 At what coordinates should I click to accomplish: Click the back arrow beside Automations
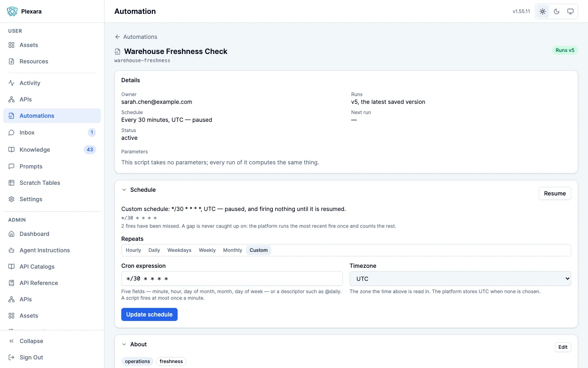[x=118, y=37]
